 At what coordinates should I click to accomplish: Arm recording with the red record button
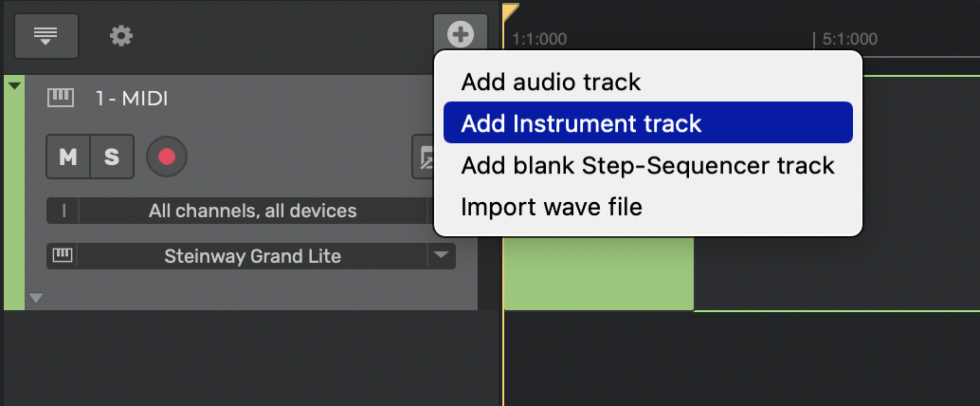point(167,157)
